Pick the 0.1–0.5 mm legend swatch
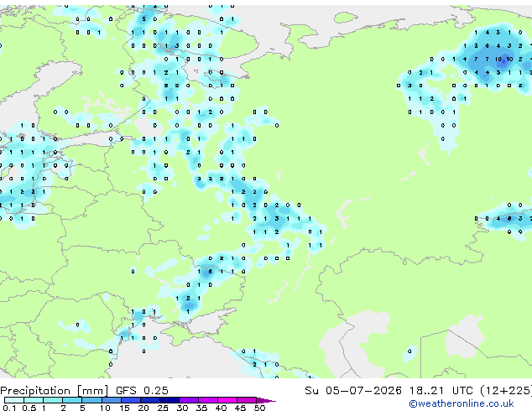Image resolution: width=532 pixels, height=411 pixels. (14, 400)
